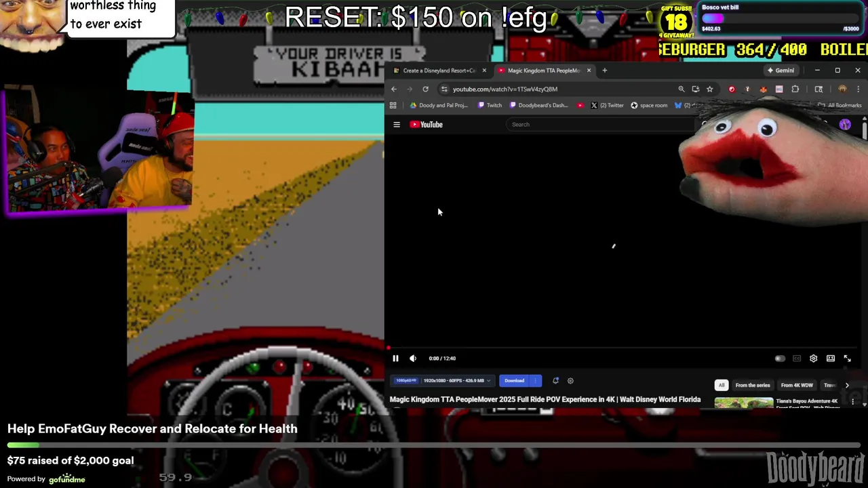Open Doodybeard's Dash bookmark
868x488 pixels.
pyautogui.click(x=538, y=106)
